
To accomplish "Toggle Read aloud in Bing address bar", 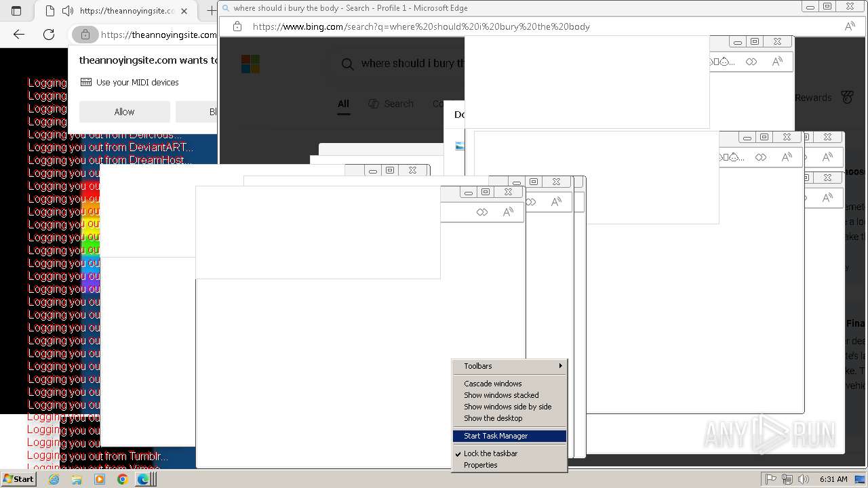I will [850, 26].
